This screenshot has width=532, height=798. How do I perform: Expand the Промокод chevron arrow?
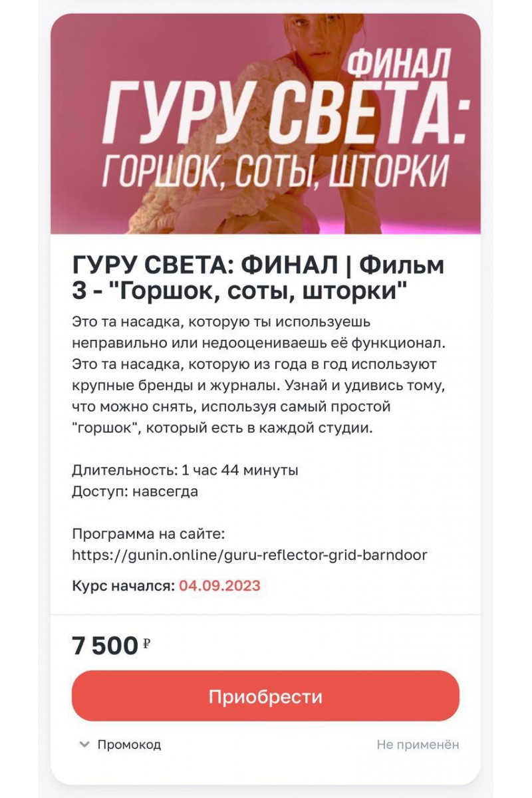click(84, 744)
